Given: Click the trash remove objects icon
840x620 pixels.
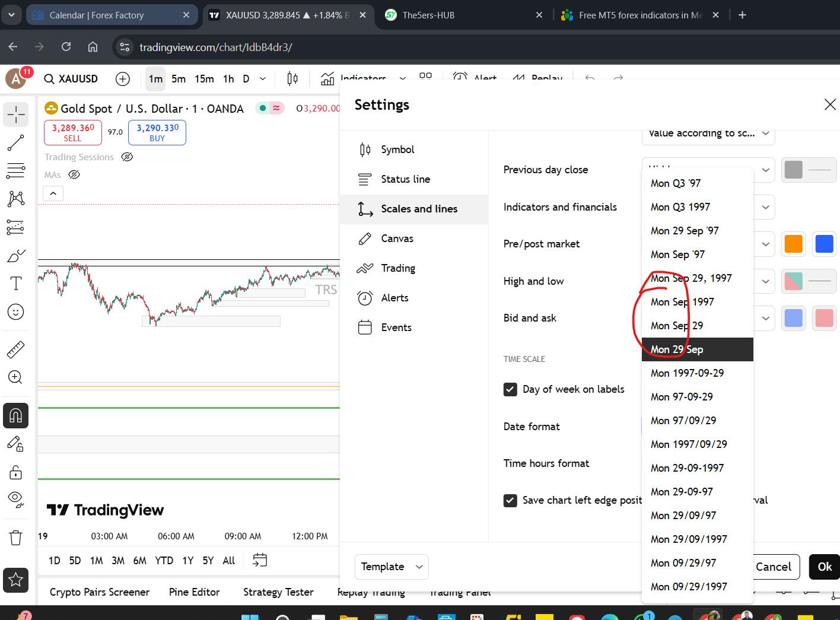Looking at the screenshot, I should tap(15, 538).
